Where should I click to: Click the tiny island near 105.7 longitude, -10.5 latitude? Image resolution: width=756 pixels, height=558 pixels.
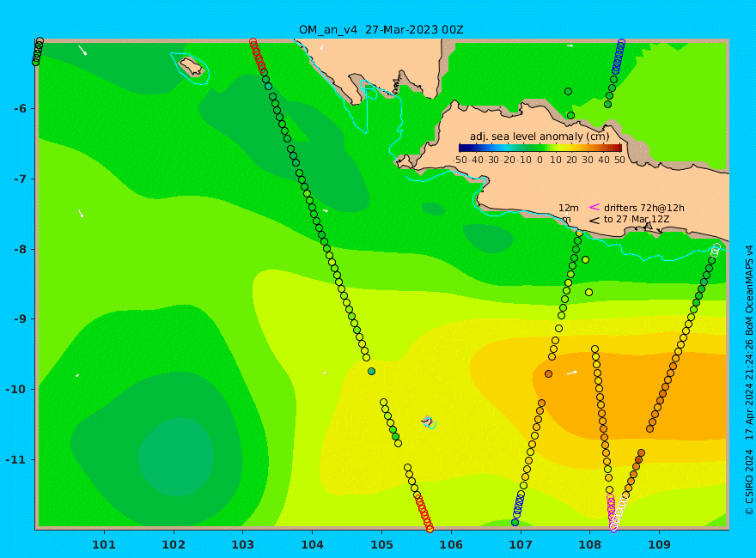428,422
